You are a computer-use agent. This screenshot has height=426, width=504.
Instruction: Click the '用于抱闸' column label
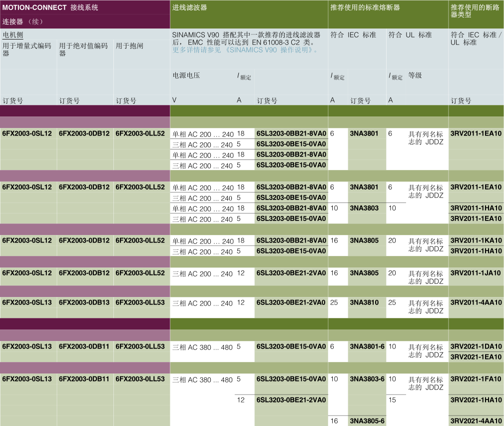[x=129, y=45]
